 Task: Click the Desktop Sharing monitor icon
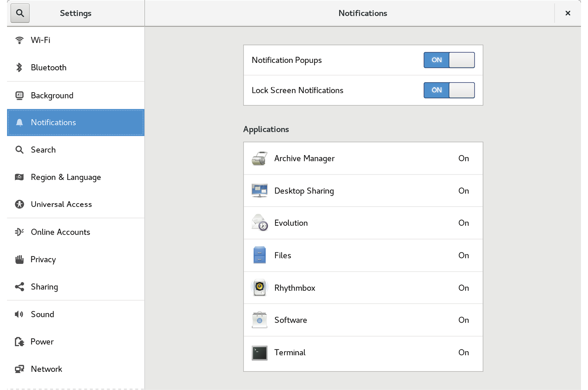click(x=259, y=190)
